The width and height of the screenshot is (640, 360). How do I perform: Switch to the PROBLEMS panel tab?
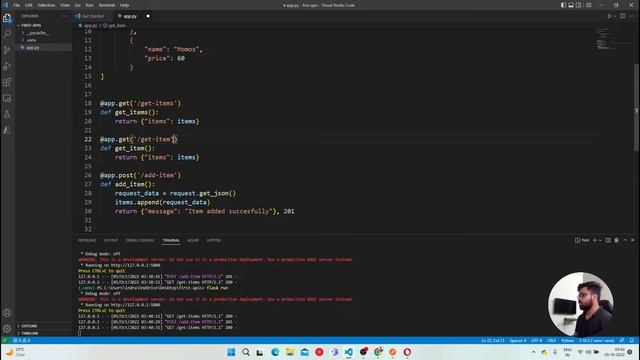coord(87,240)
